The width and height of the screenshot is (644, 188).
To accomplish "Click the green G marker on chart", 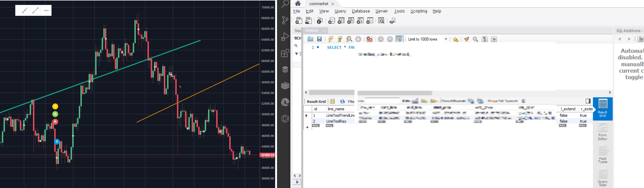I will (x=55, y=114).
